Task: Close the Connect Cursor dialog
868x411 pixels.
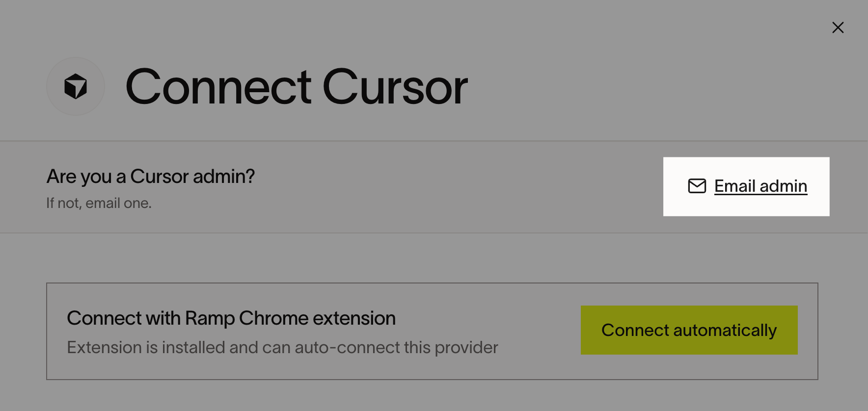Action: point(838,27)
